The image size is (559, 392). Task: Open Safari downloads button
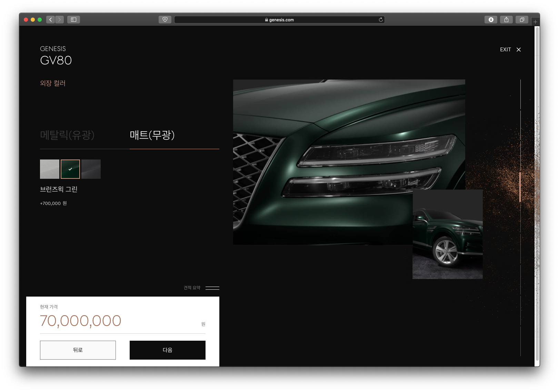coord(491,20)
